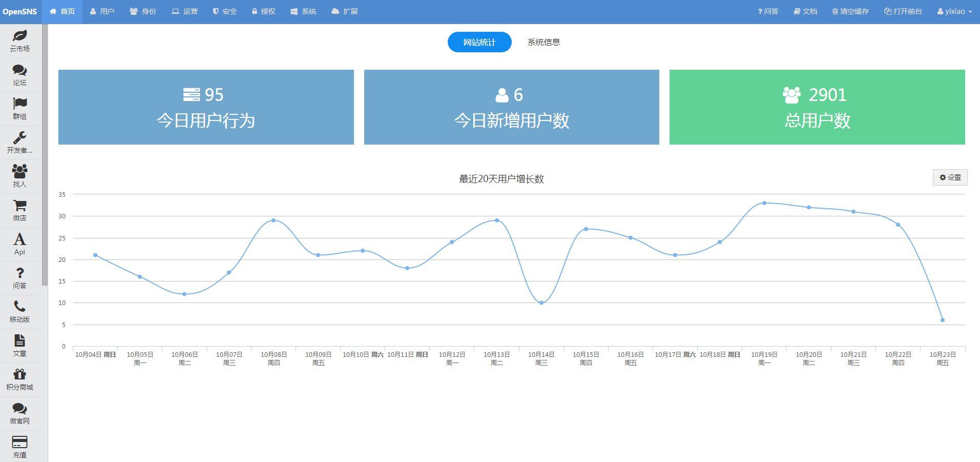The image size is (980, 462).
Task: Open 开发者 wrench icon in sidebar
Action: 19,138
